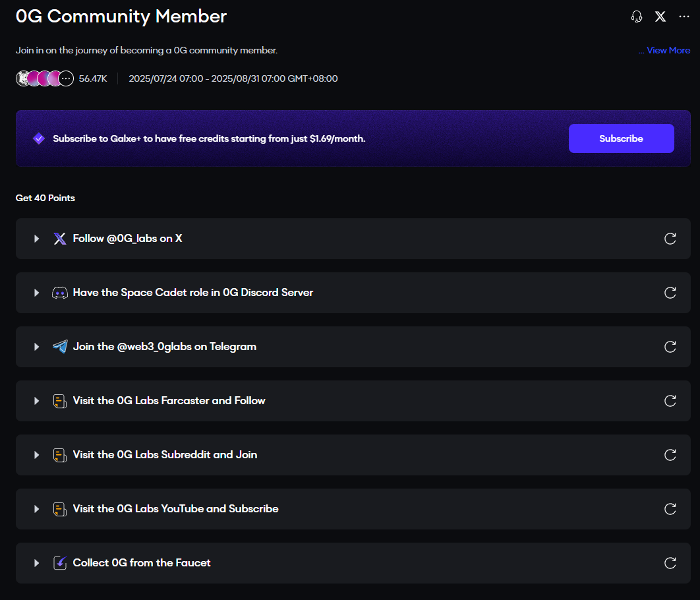Refresh the Telegram join task status
Screen dimensions: 700x600
[670, 347]
